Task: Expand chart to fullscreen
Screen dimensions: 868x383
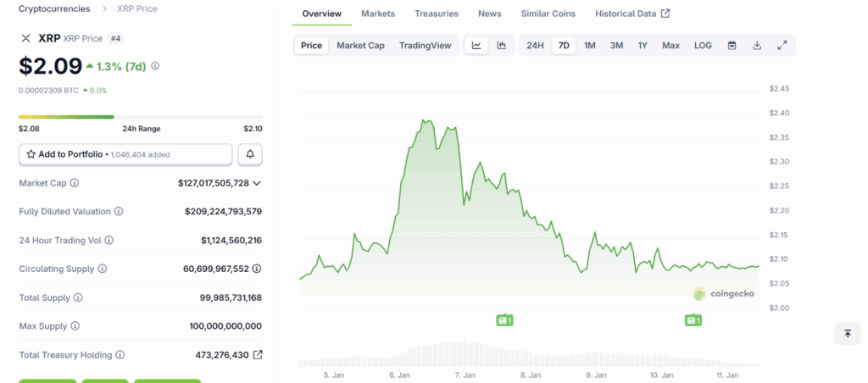Action: (x=782, y=46)
